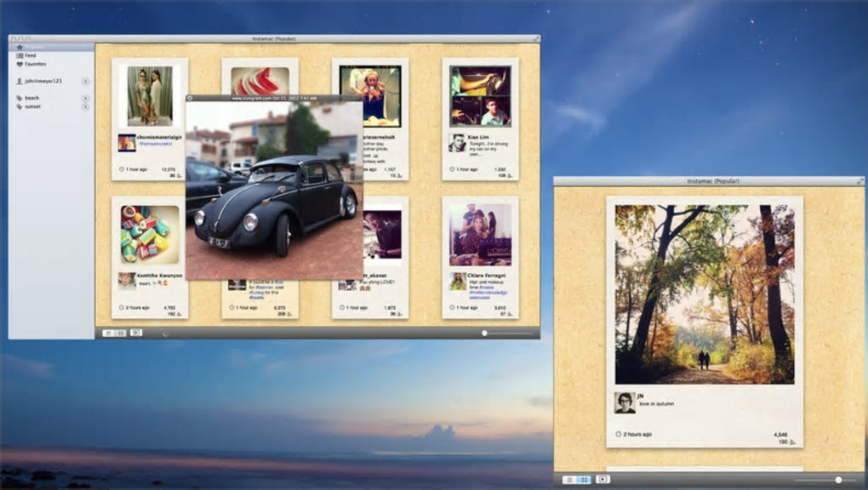Open the chonismaterialgir photo thumbnail
Viewport: 868px width, 490px height.
coord(150,96)
